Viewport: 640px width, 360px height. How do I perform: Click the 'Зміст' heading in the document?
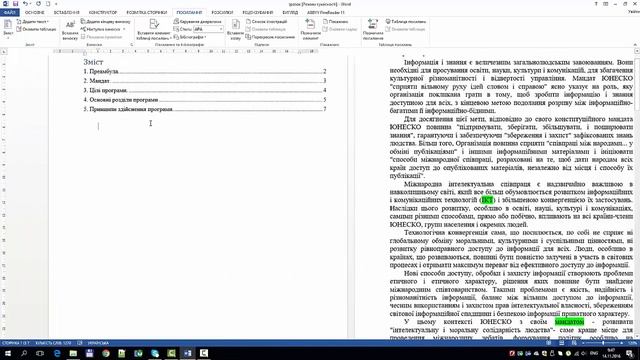click(x=93, y=62)
